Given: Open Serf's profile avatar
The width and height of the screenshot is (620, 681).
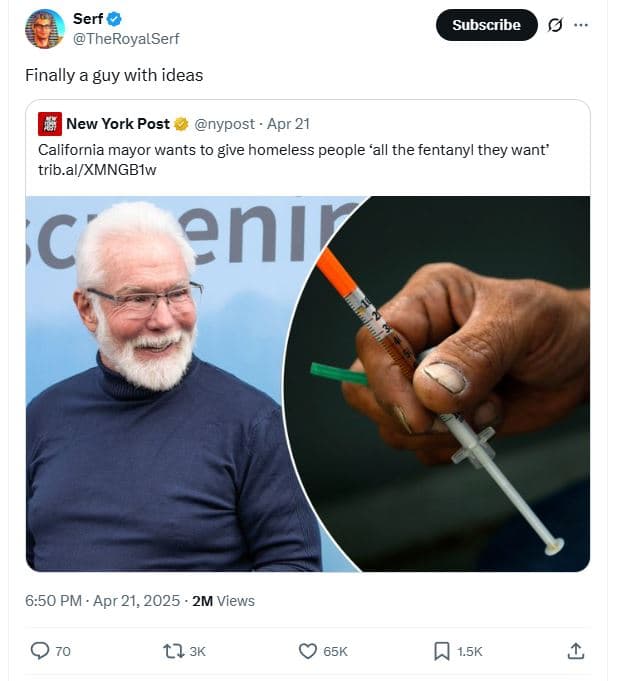Looking at the screenshot, I should [44, 28].
